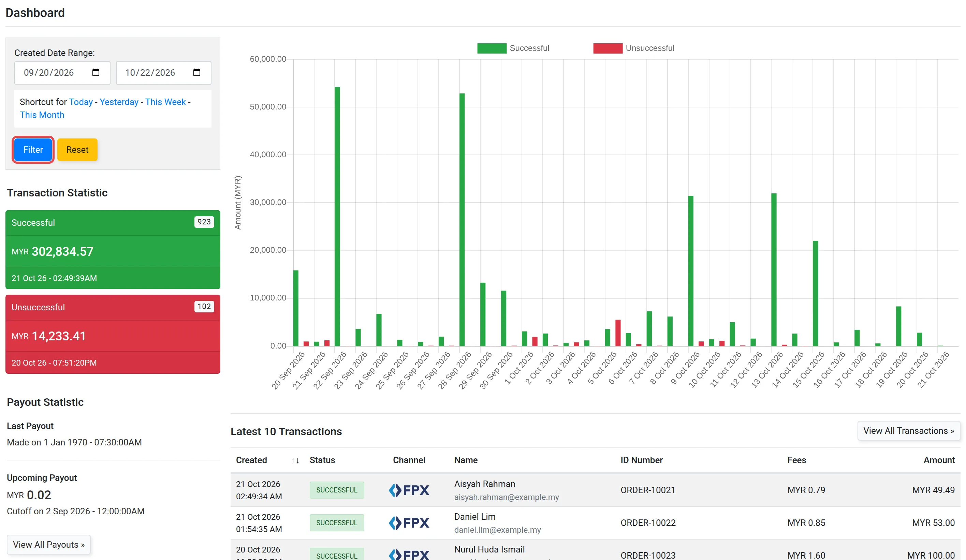Select the Today shortcut link

click(81, 102)
